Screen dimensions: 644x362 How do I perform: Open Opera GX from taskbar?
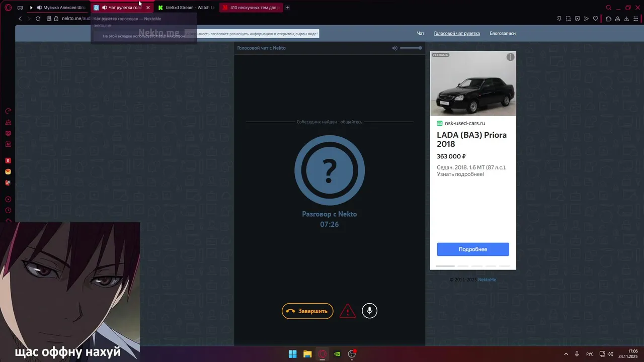(323, 354)
